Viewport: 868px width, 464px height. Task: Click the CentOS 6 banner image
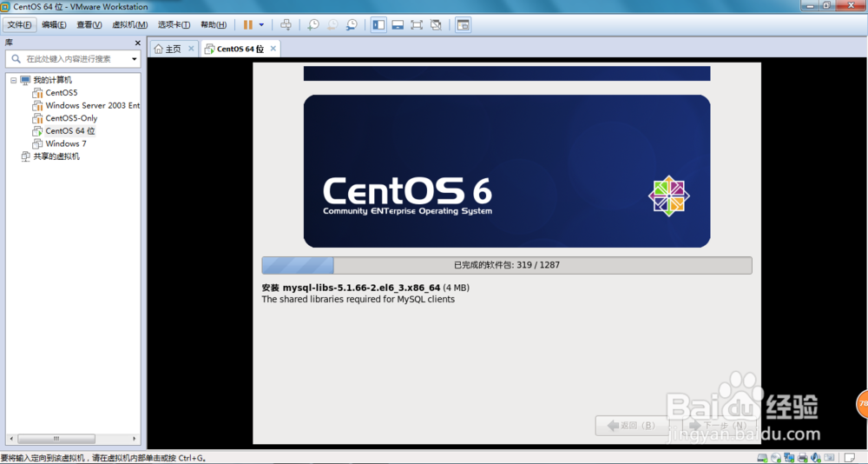pos(507,171)
